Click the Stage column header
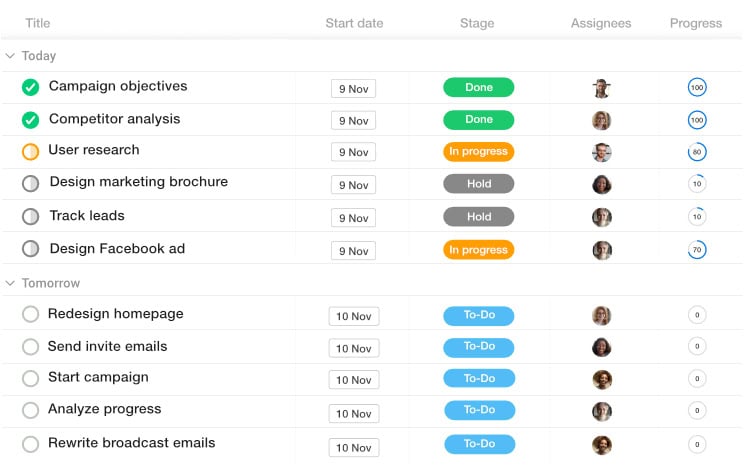The height and width of the screenshot is (474, 746). tap(477, 23)
